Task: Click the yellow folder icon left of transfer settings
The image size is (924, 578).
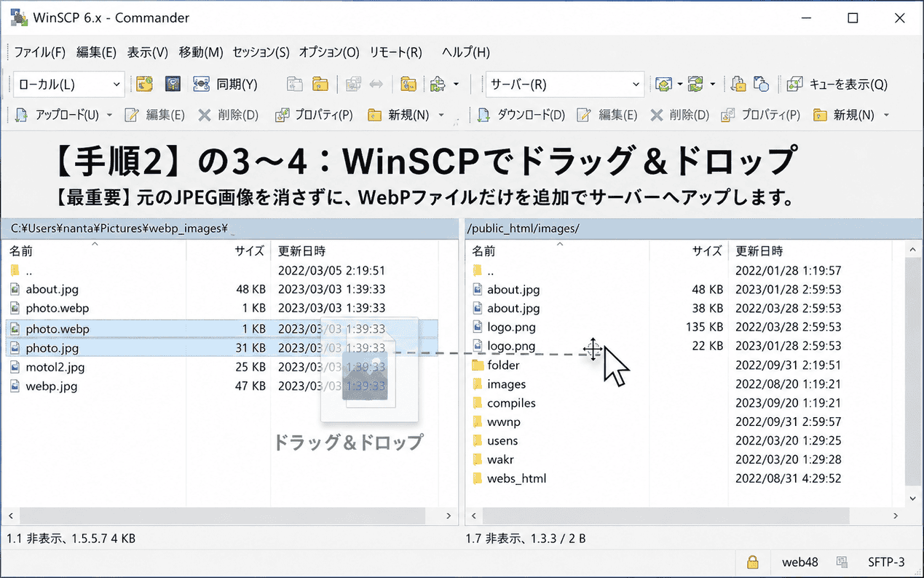Action: pos(408,84)
